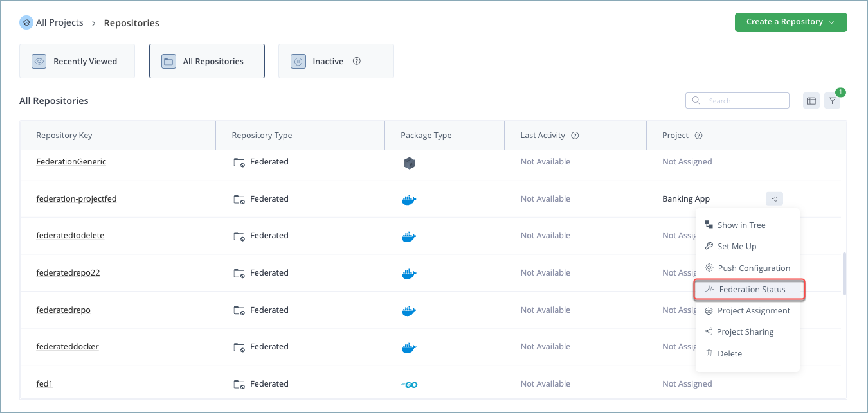Click the Docker icon for federateddocker
This screenshot has height=413, width=868.
pyautogui.click(x=408, y=347)
